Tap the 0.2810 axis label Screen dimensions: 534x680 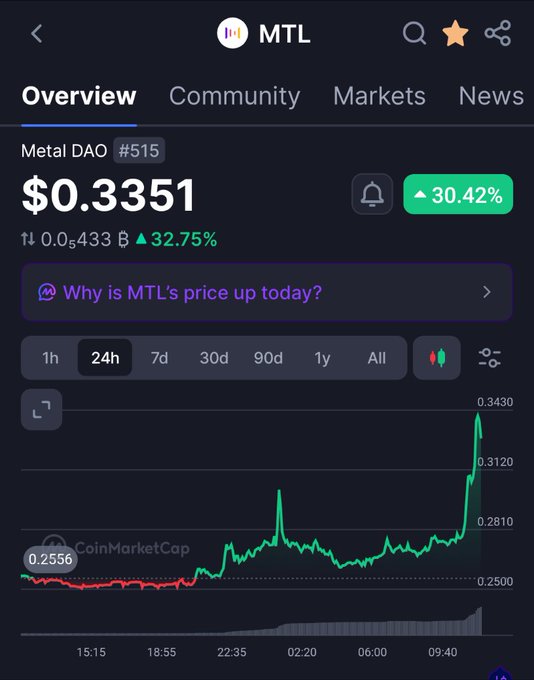(x=495, y=521)
